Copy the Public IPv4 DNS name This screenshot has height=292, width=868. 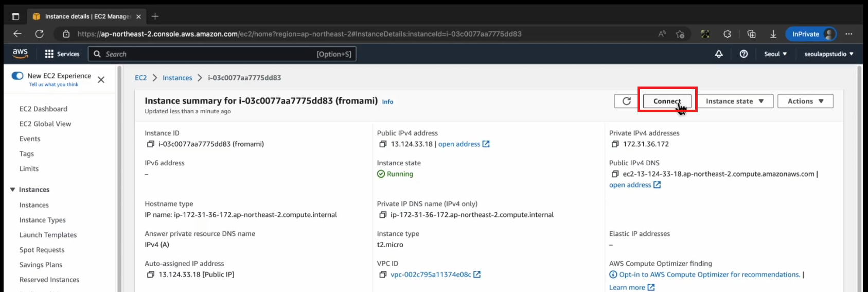615,174
